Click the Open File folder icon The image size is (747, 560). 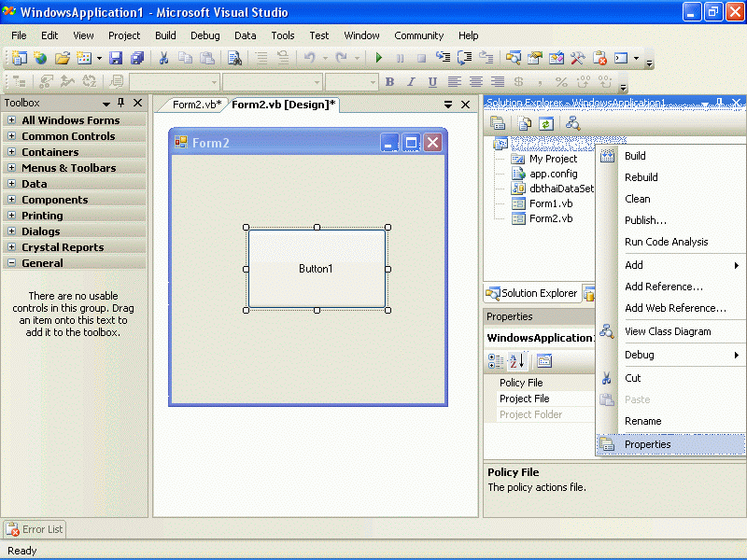(63, 58)
